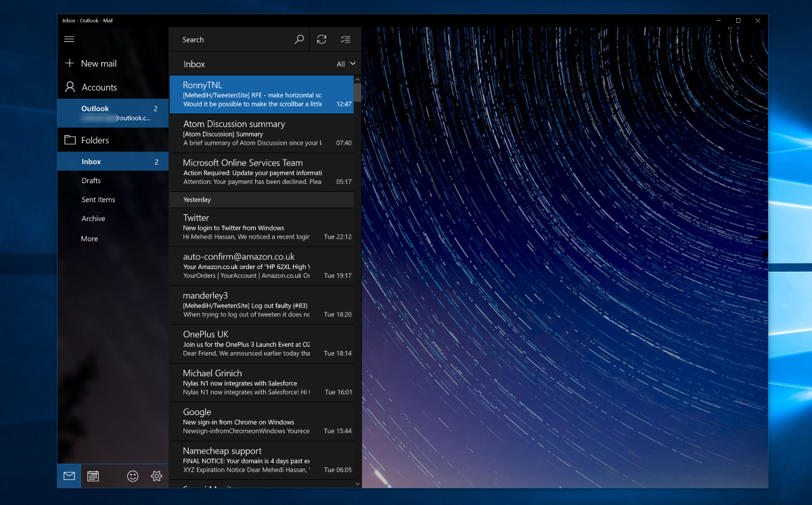This screenshot has width=812, height=505.
Task: Click the Yesterday group header
Action: [x=261, y=199]
